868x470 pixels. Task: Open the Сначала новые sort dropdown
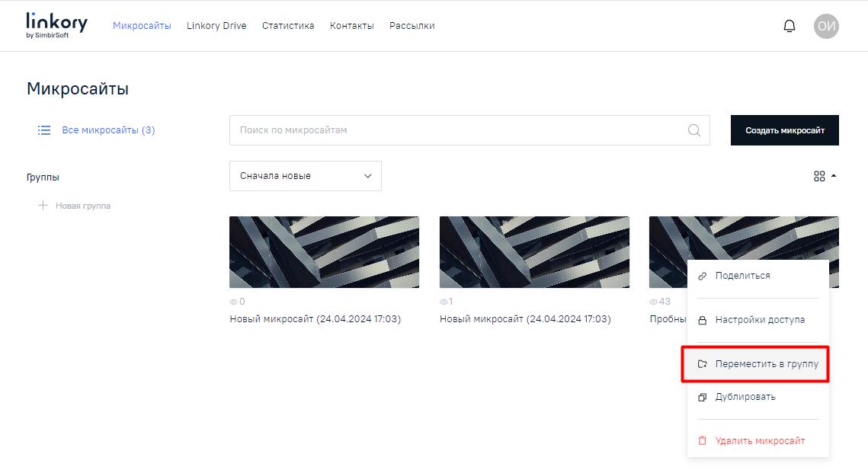pyautogui.click(x=305, y=176)
